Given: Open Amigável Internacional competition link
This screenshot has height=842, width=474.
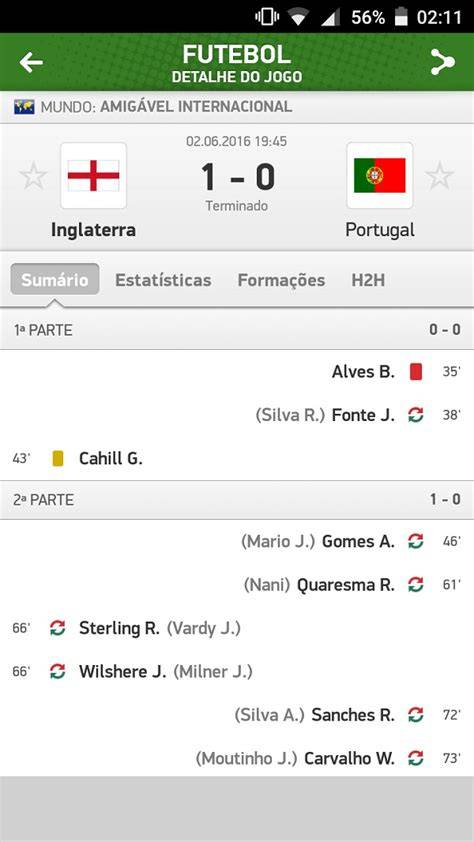Looking at the screenshot, I should 196,106.
